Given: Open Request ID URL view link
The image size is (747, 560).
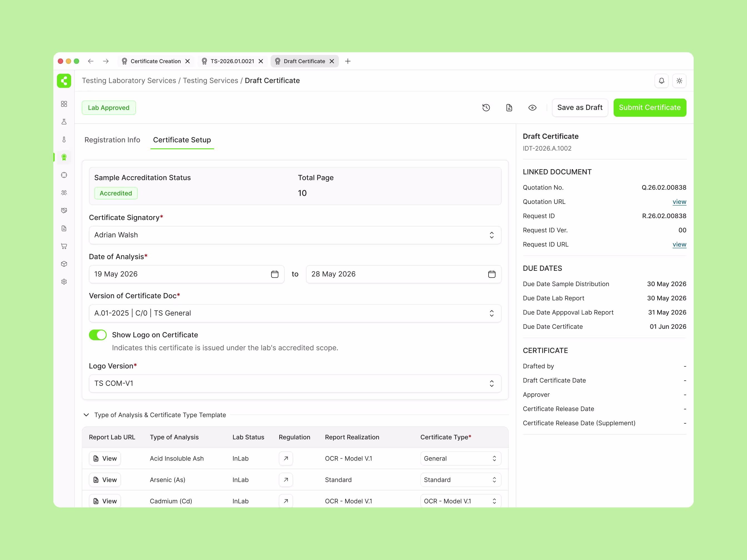Looking at the screenshot, I should [679, 244].
